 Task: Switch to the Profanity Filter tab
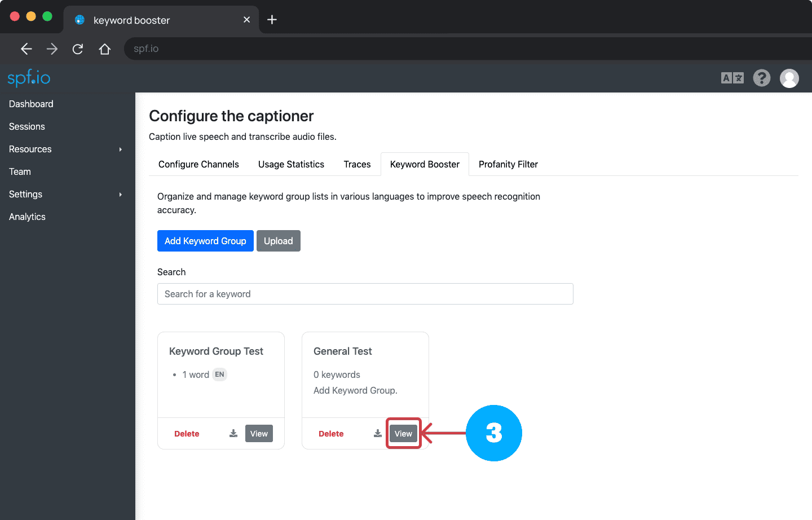[x=508, y=164]
